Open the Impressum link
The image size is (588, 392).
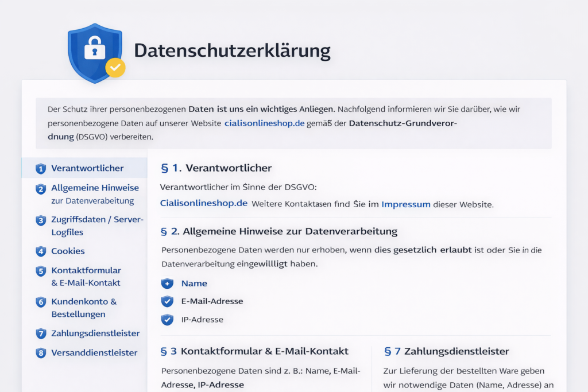pos(405,204)
